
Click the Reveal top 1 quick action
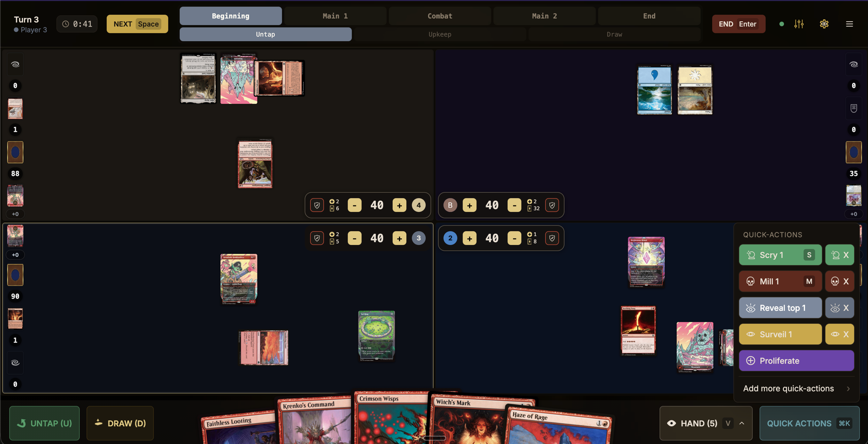(x=780, y=308)
